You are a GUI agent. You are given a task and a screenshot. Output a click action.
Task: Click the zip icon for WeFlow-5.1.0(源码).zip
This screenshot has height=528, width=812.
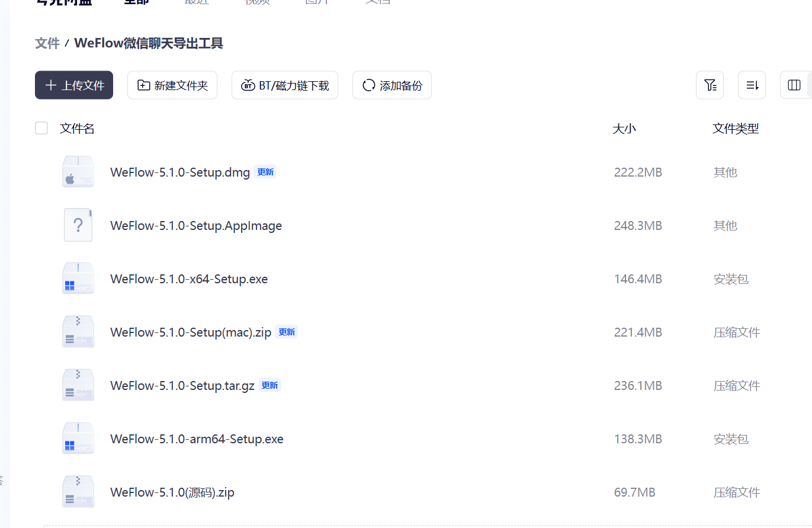[78, 492]
